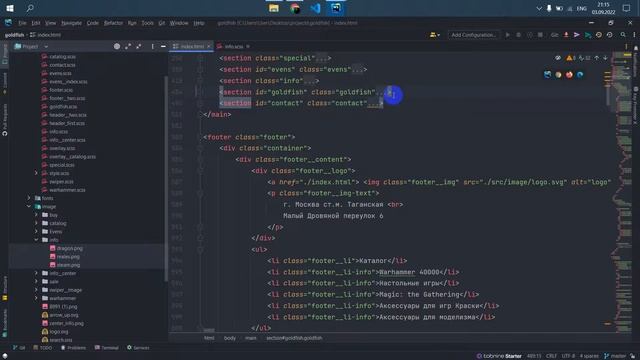Expand folded goldfish section code ellipsis
This screenshot has width=640, height=360.
click(381, 92)
